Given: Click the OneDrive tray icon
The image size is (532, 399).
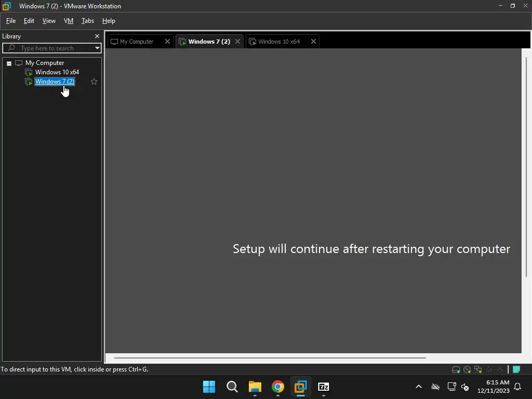Looking at the screenshot, I should pyautogui.click(x=435, y=387).
